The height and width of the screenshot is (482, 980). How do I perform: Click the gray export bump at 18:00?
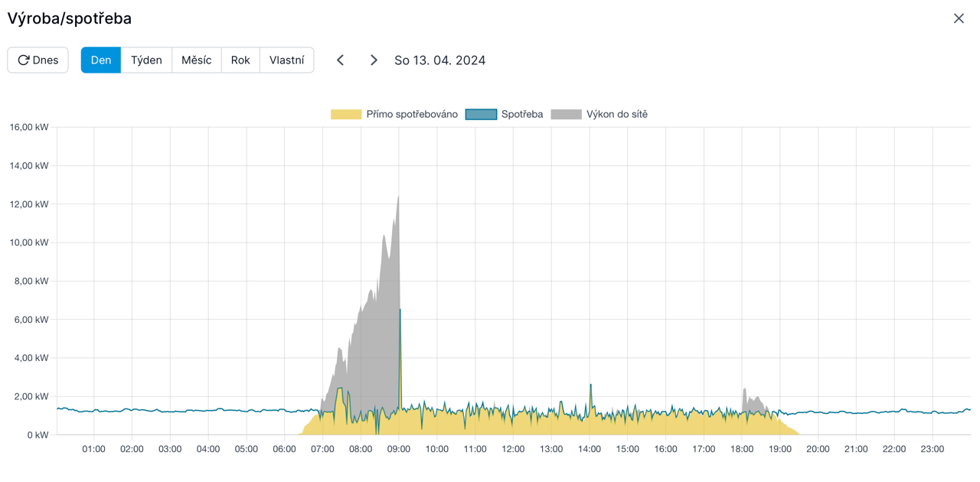click(x=745, y=396)
